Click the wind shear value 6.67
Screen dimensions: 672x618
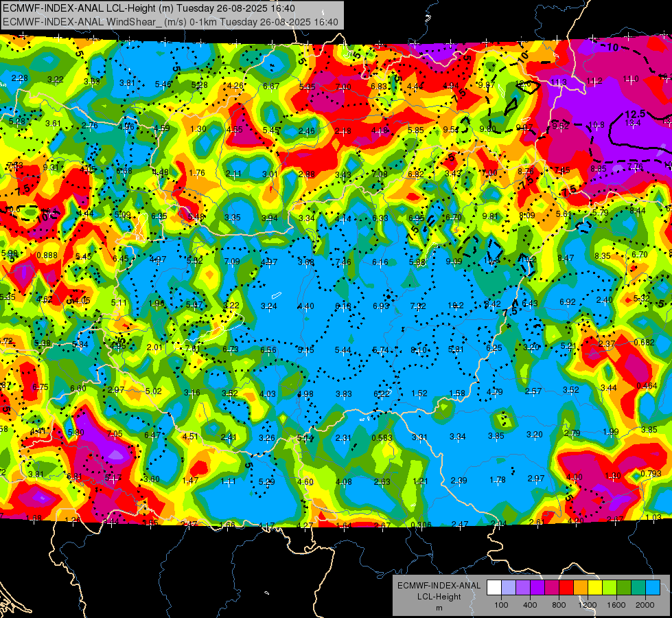tap(271, 87)
